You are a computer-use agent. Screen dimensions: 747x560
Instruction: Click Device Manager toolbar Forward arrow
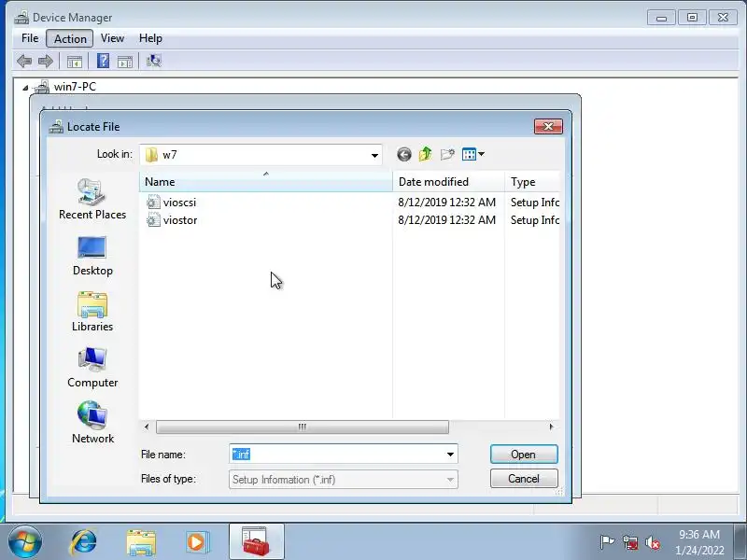pos(45,61)
